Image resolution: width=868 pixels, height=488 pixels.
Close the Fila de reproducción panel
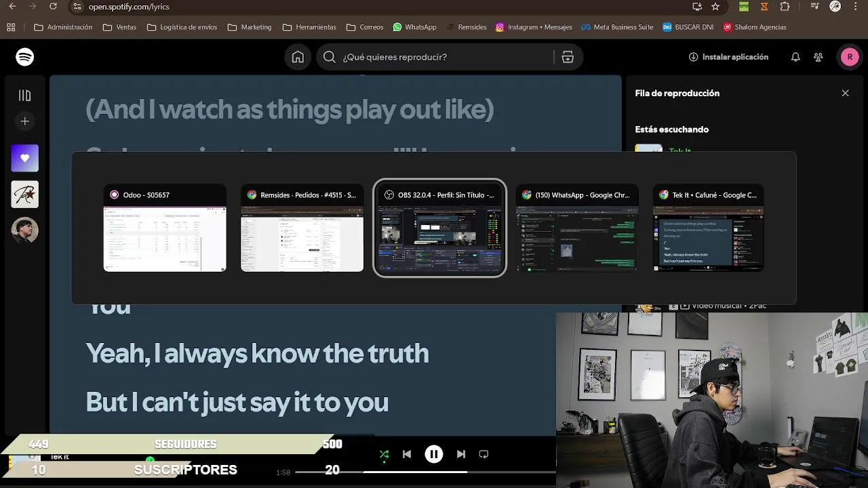(x=845, y=93)
